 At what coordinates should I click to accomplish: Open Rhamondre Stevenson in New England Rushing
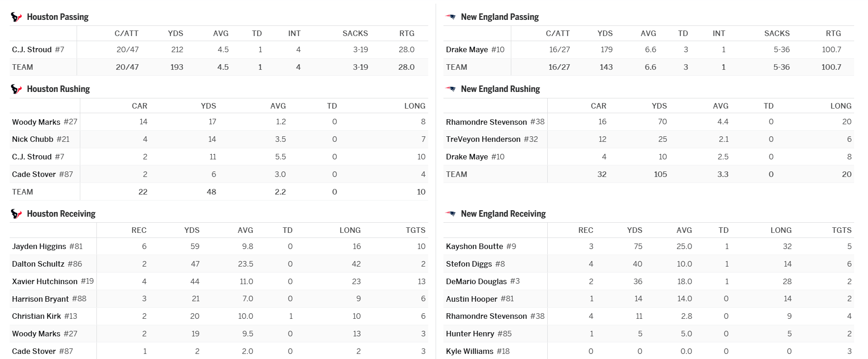(x=486, y=122)
